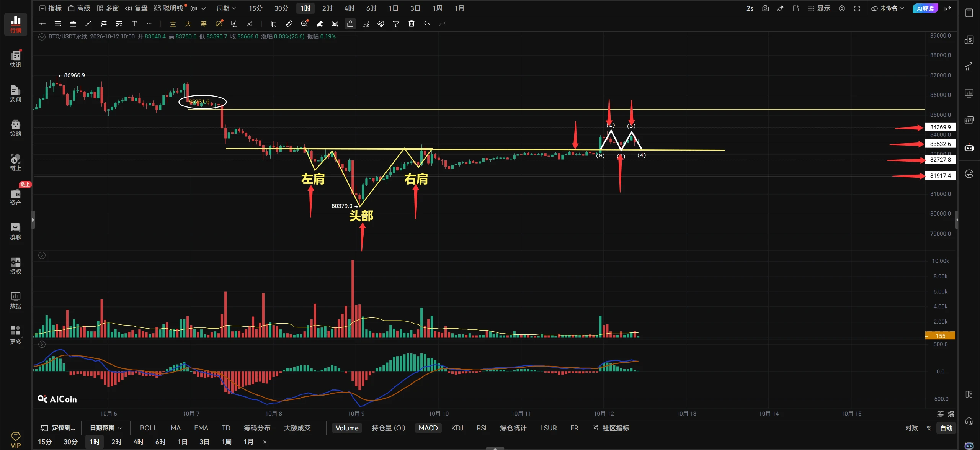Viewport: 980px width, 450px height.
Task: Expand the 未命名 layout dropdown
Action: point(887,8)
